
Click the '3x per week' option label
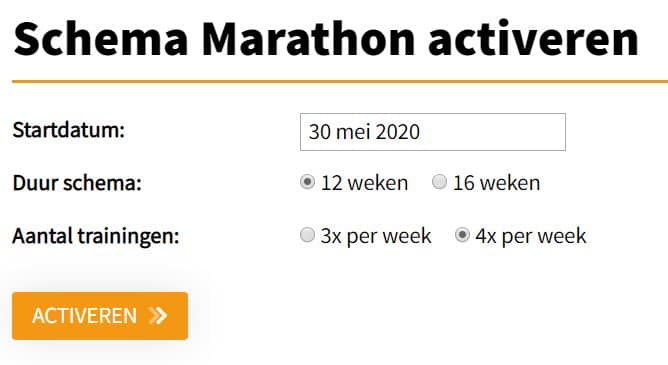point(376,236)
